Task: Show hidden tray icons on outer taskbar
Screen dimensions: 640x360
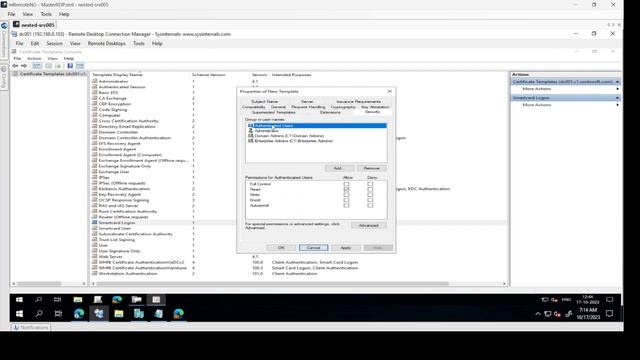Action: point(538,314)
